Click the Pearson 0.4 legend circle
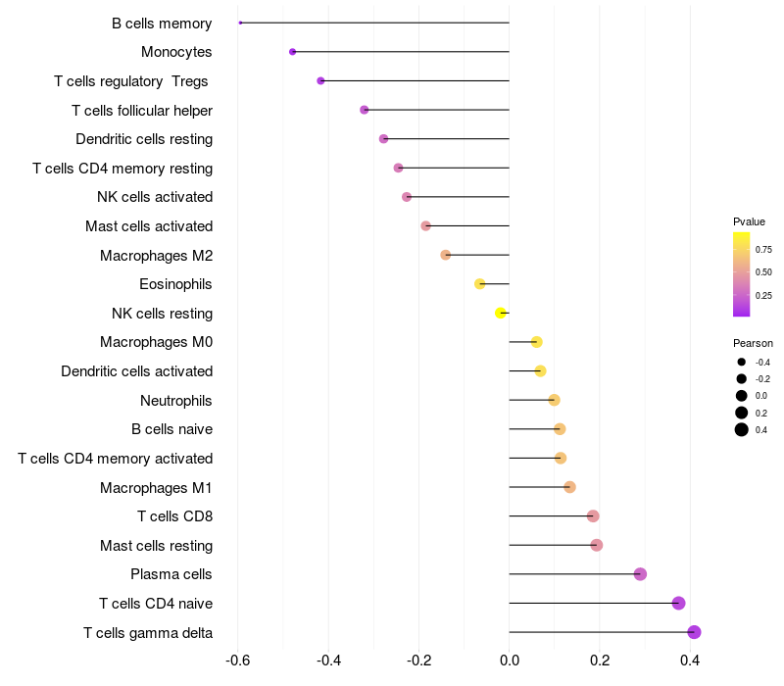784x686 pixels. (742, 429)
